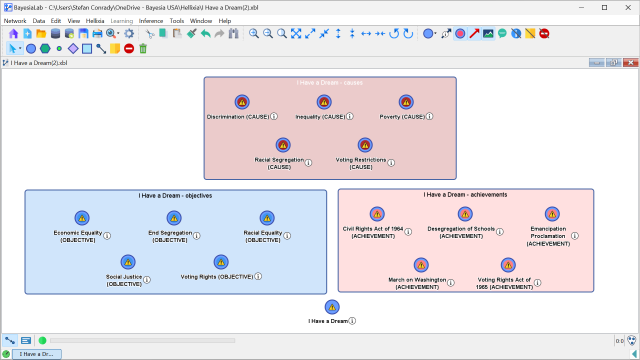
Task: Cut selection with the scissors icon
Action: coord(150,34)
